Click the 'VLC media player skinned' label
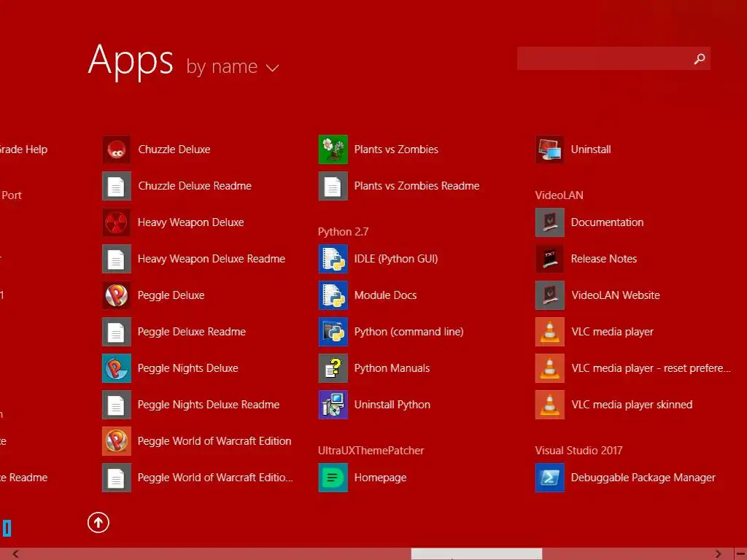The width and height of the screenshot is (747, 560). (632, 405)
